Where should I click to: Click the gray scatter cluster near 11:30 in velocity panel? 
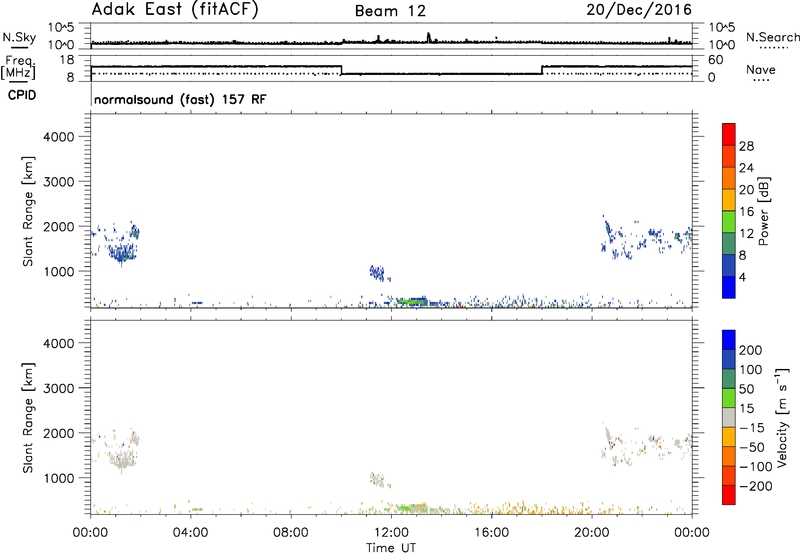point(378,480)
